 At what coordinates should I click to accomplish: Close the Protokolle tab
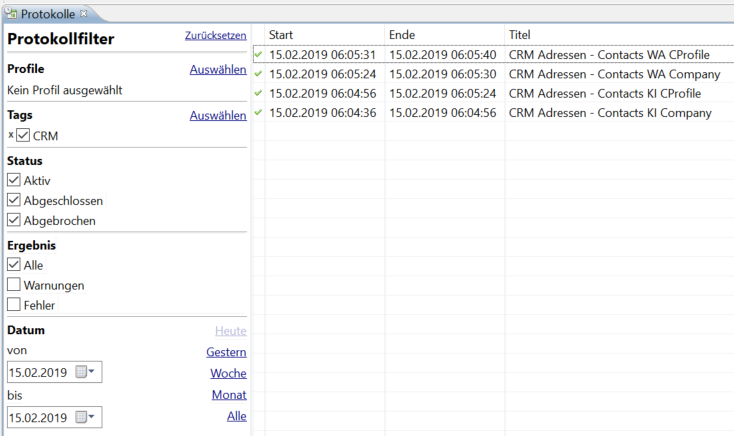pyautogui.click(x=83, y=14)
